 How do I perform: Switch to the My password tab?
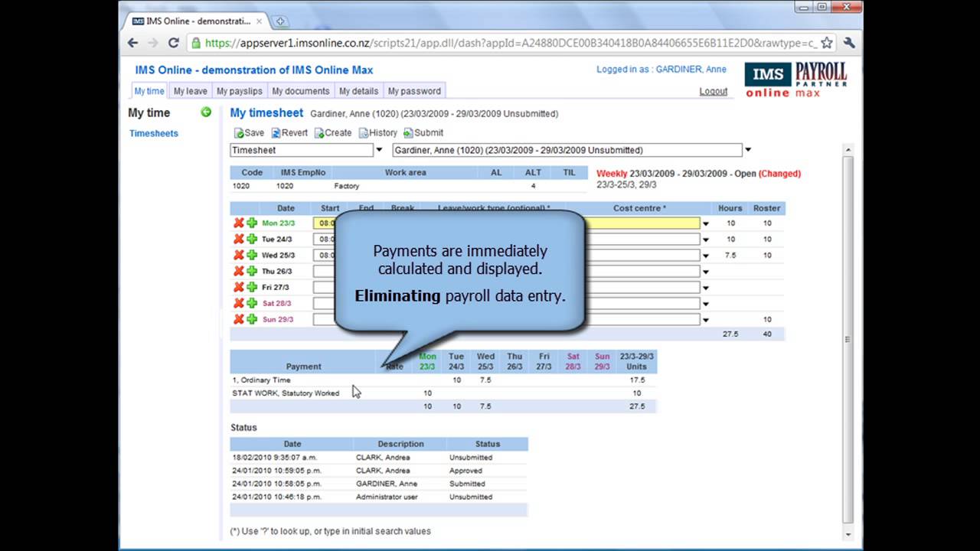(x=414, y=91)
